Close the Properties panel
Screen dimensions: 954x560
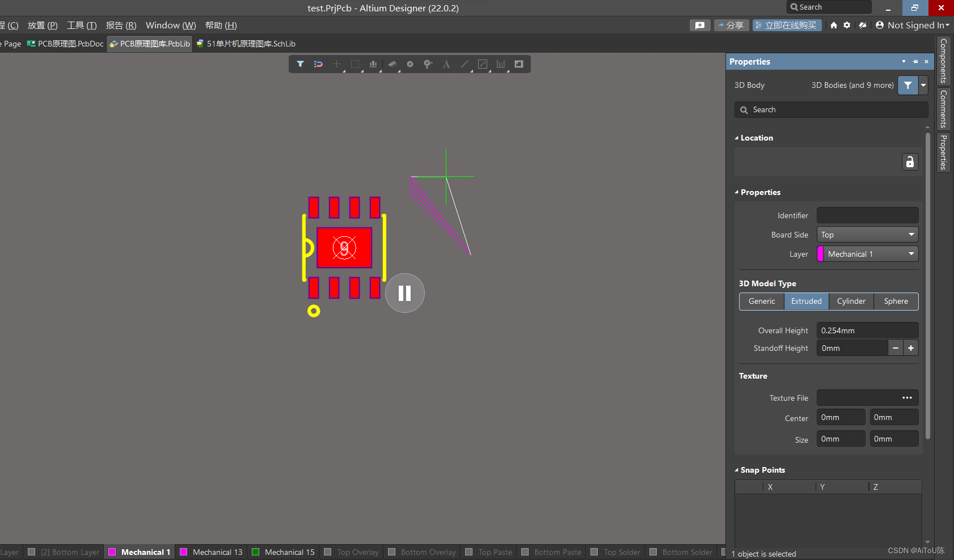pyautogui.click(x=927, y=61)
